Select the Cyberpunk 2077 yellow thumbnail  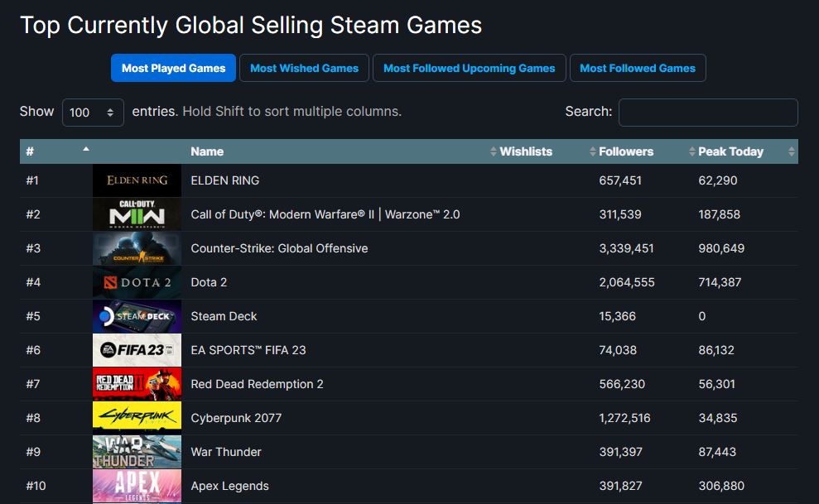click(137, 418)
